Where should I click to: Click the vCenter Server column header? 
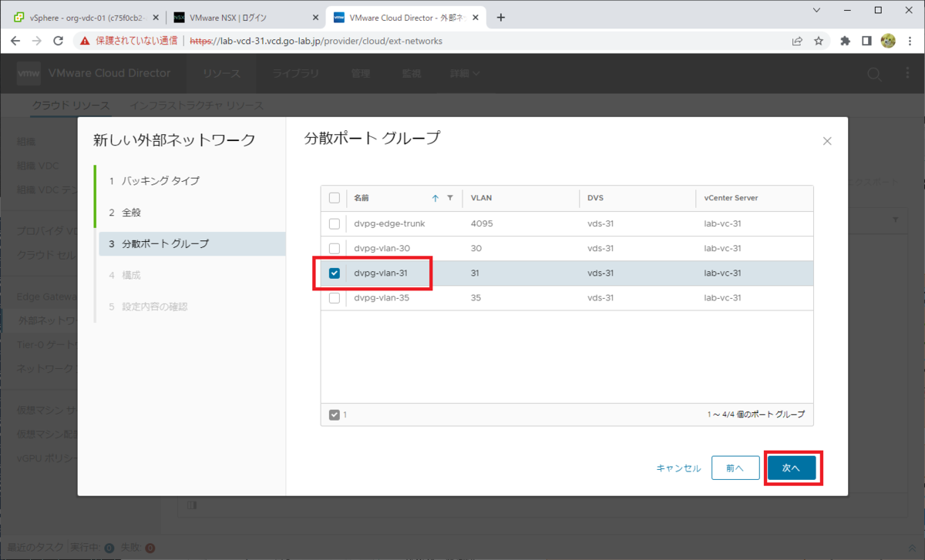tap(731, 198)
